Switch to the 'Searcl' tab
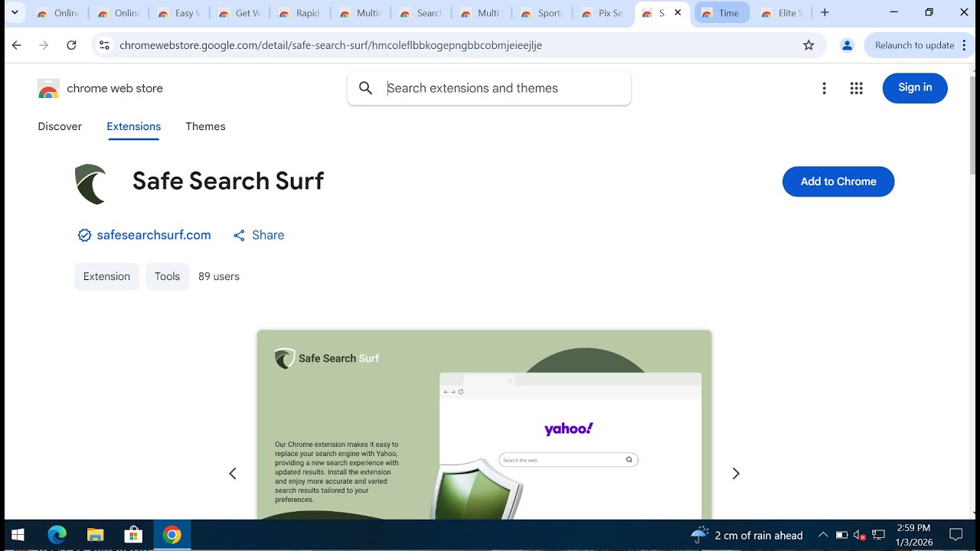Screen dimensions: 980x551 tap(421, 13)
